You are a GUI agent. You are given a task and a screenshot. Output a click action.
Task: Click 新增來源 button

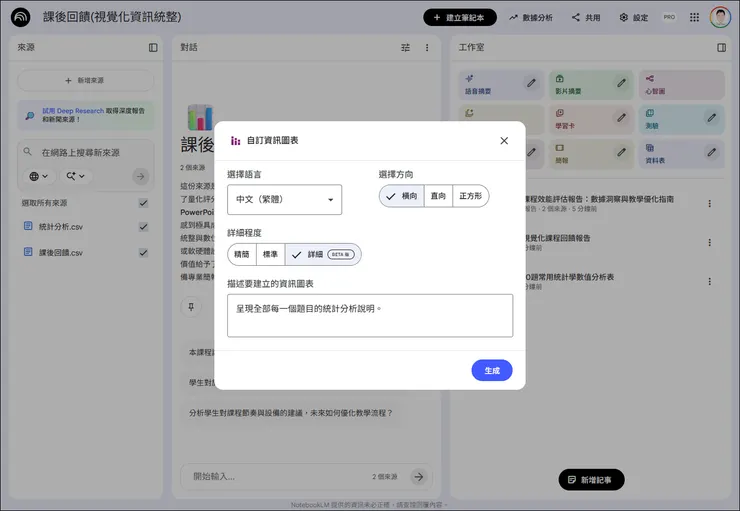click(85, 81)
